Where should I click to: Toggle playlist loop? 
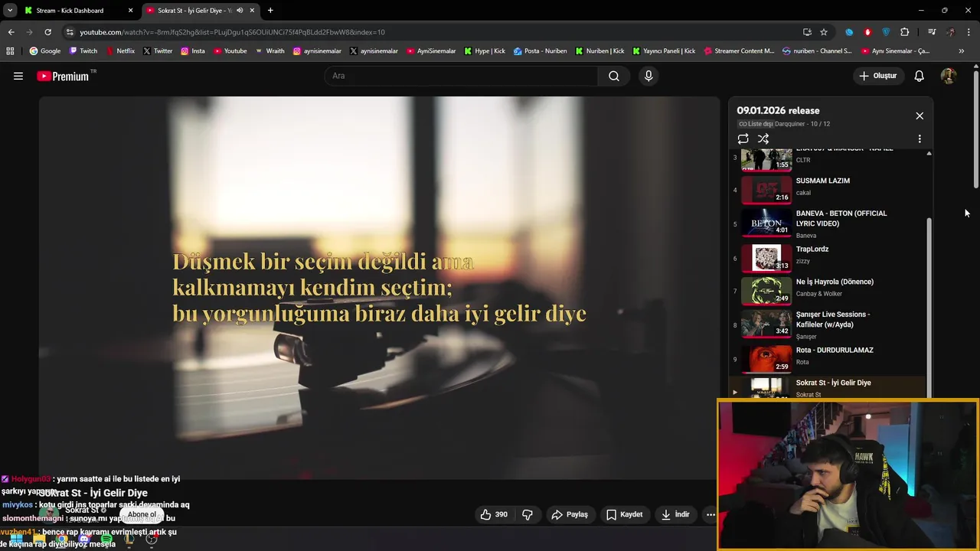point(743,139)
